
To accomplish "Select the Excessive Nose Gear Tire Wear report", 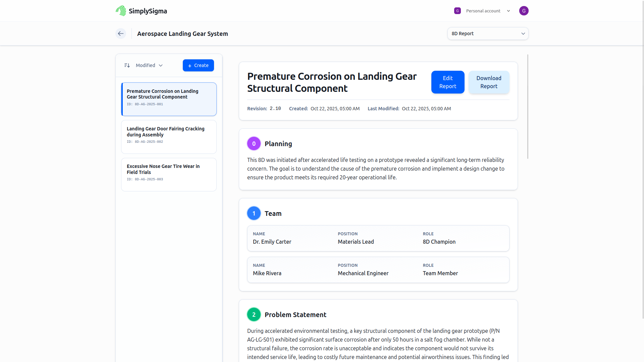I will pyautogui.click(x=169, y=174).
